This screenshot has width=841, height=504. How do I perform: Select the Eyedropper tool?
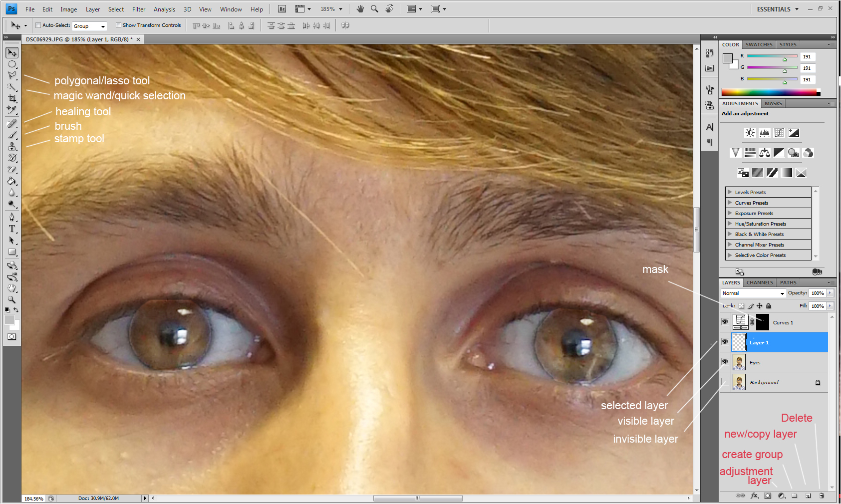click(x=12, y=110)
